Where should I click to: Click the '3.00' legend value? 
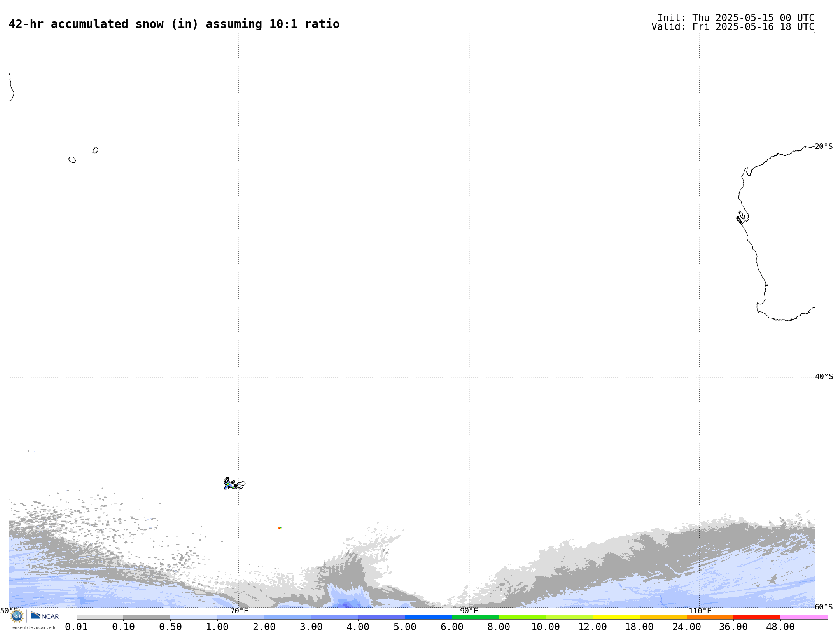(x=311, y=627)
